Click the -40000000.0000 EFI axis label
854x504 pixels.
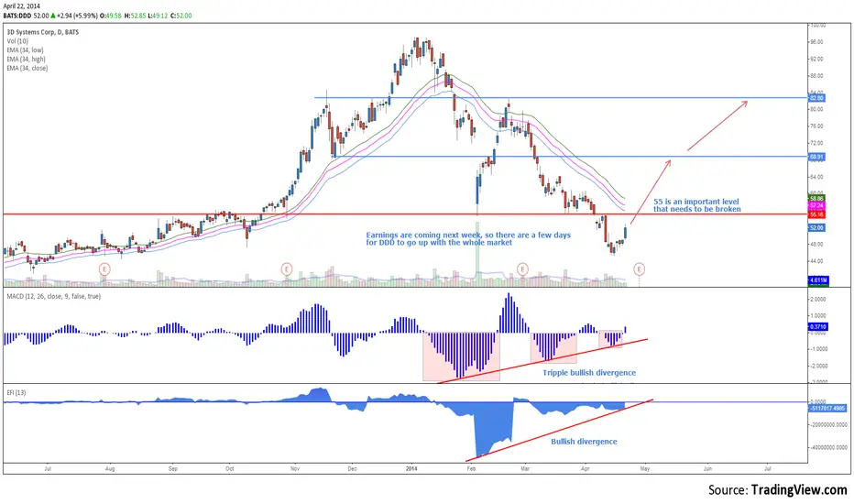coord(829,448)
